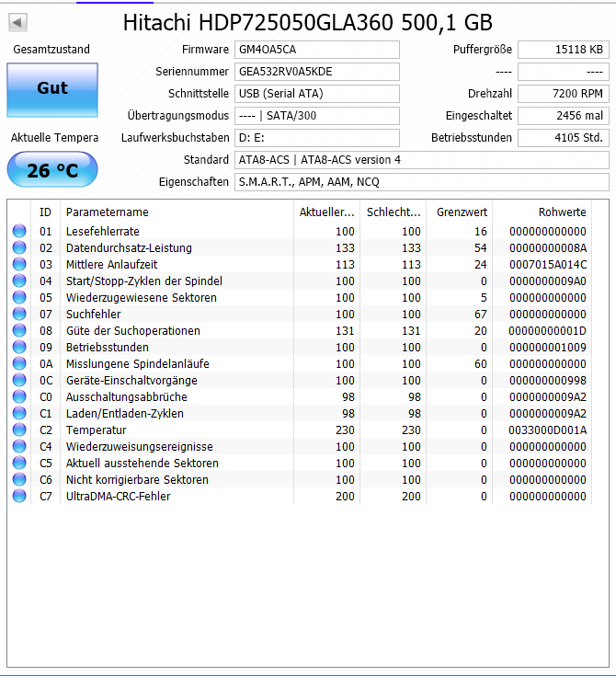Viewport: 616px width, 676px height.
Task: Click the Schlecht... column header
Action: pos(394,212)
